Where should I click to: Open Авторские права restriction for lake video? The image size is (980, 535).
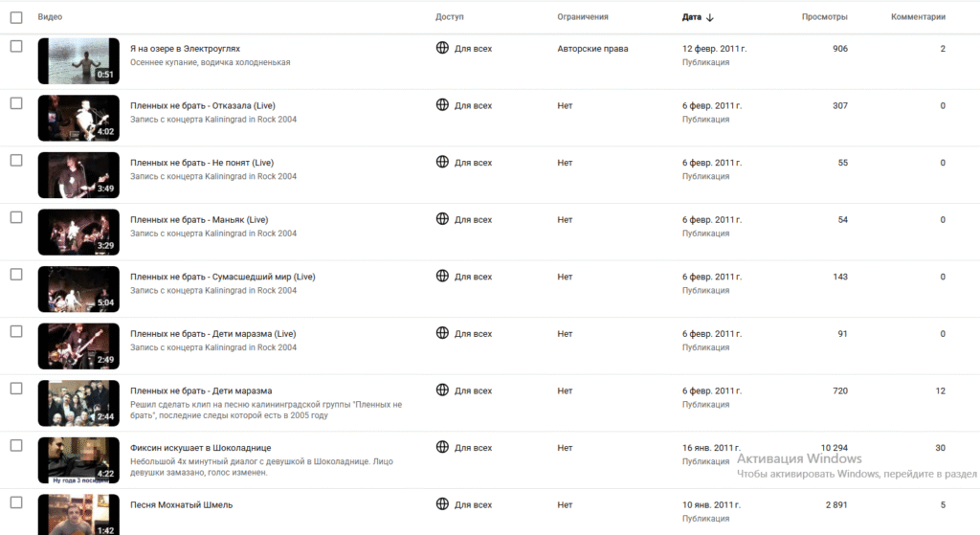(x=592, y=48)
